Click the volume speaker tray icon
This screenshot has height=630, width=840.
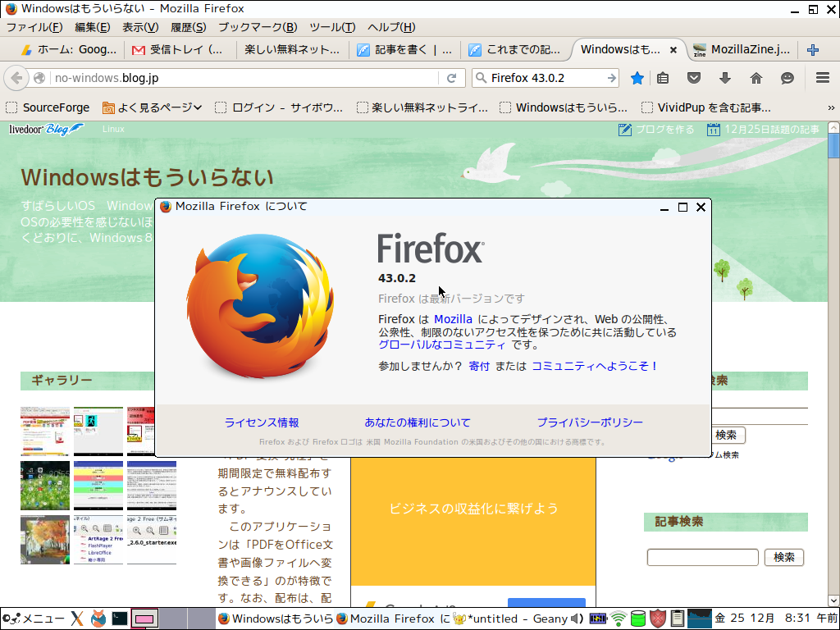577,619
